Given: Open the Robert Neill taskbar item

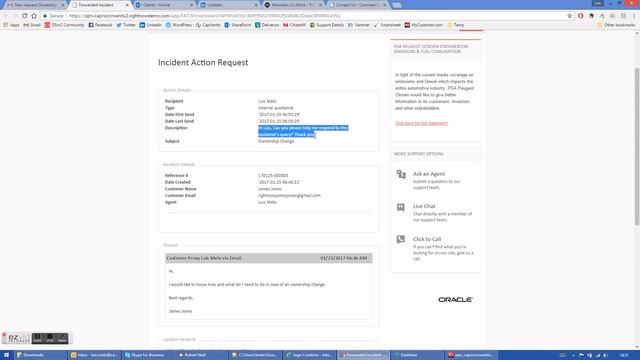Looking at the screenshot, I should click(x=202, y=355).
